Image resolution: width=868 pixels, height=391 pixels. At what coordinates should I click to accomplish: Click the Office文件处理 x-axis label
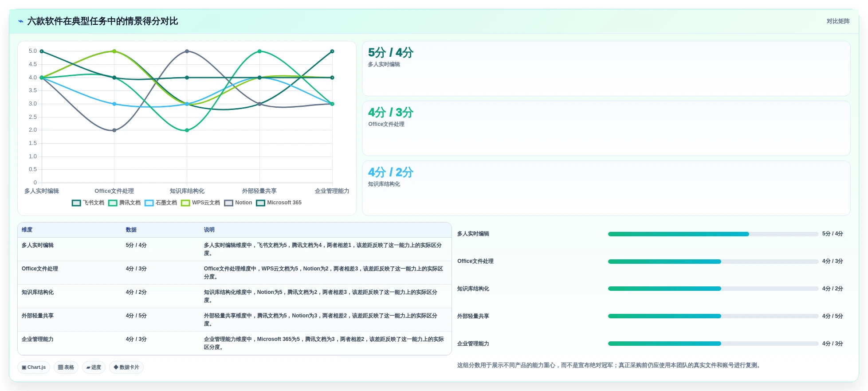tap(114, 191)
